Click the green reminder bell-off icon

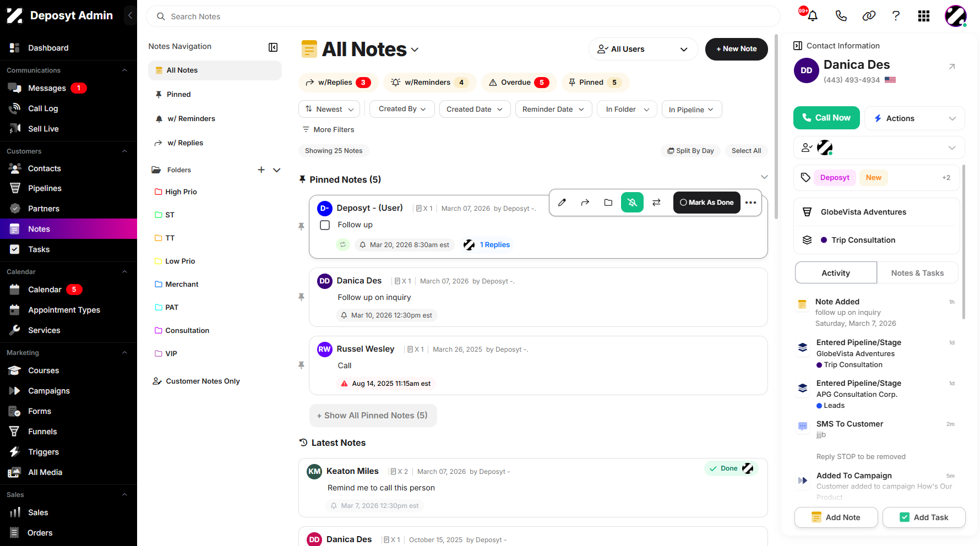632,203
